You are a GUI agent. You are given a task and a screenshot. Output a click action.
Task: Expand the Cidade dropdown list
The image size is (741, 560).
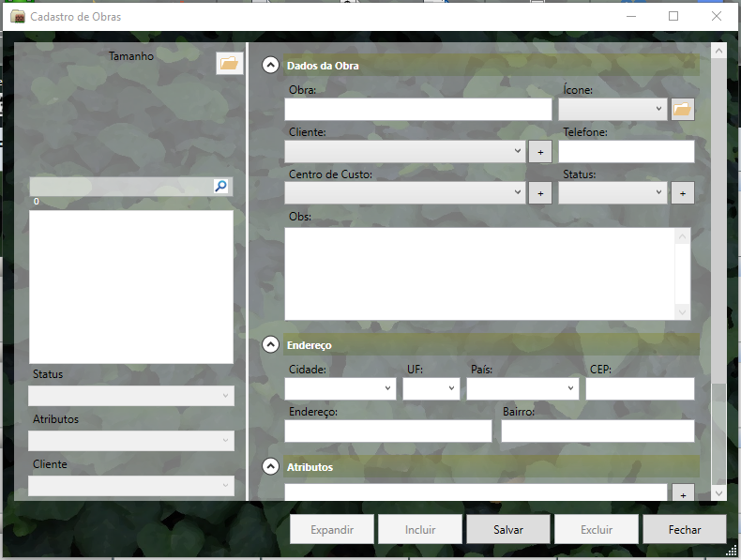click(x=340, y=388)
